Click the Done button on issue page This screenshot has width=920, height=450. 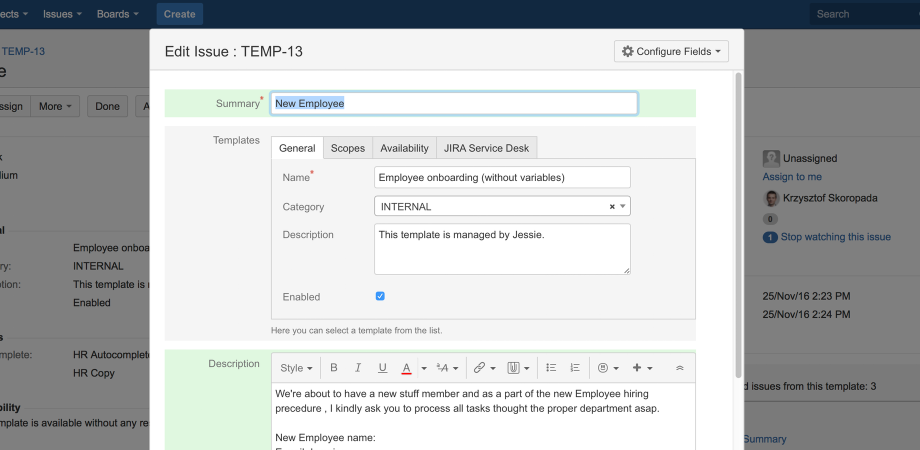pyautogui.click(x=107, y=106)
